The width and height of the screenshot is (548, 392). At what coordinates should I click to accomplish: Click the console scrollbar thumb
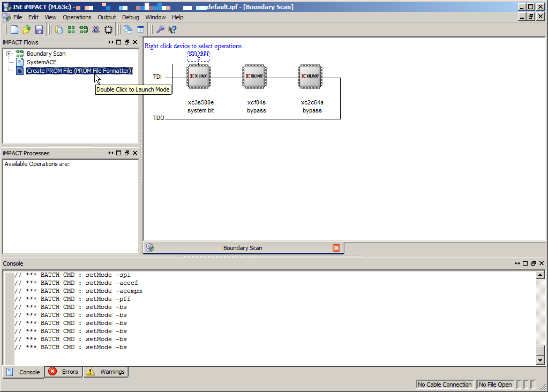541,350
